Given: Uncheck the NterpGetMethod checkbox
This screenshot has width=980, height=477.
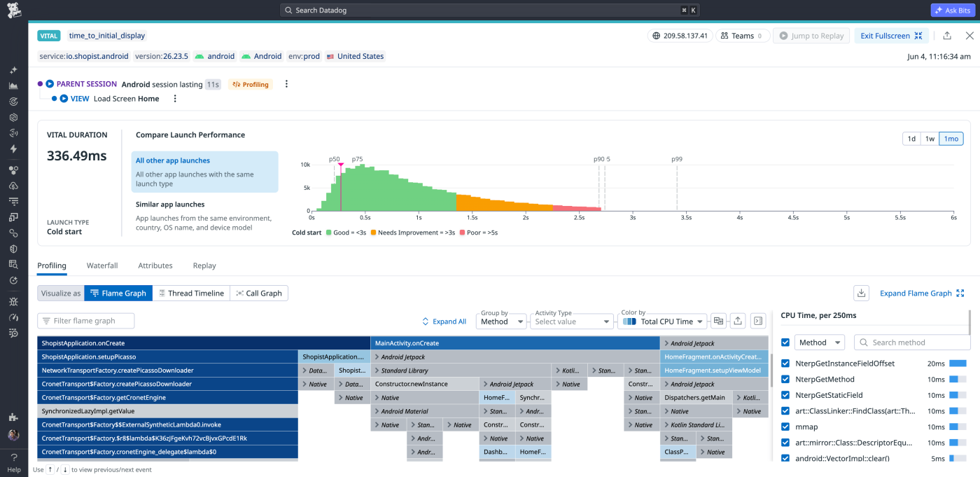Looking at the screenshot, I should point(785,379).
